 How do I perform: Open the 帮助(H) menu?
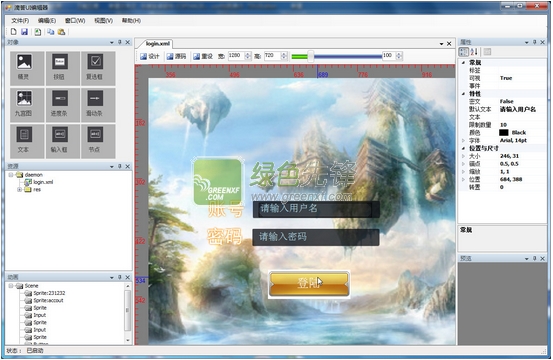[x=131, y=21]
